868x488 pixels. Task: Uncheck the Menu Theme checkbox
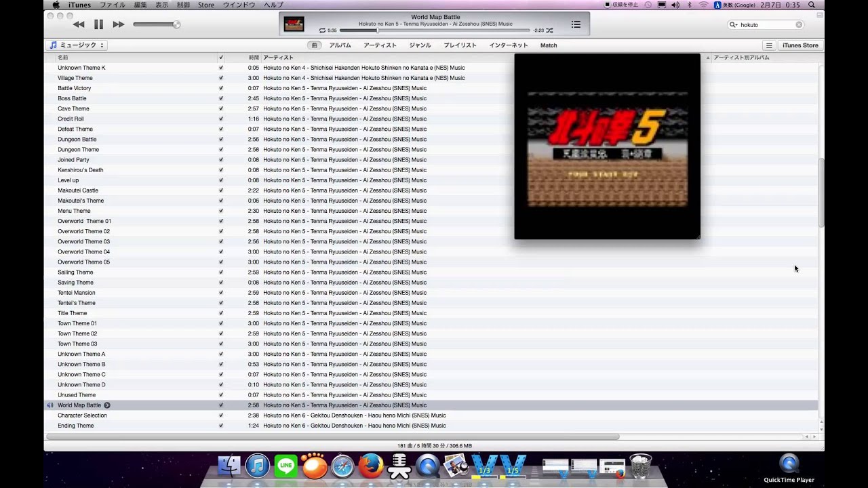[221, 211]
